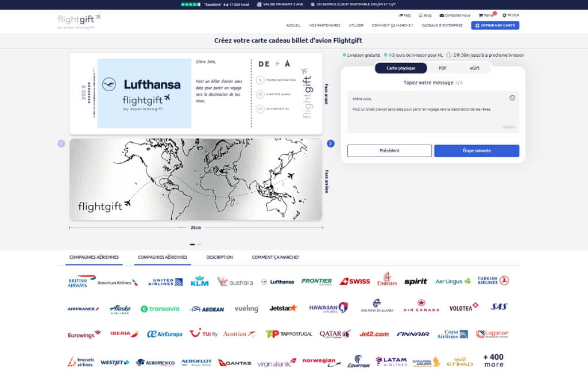
Task: Select the Lufthansa airline logo in the grid
Action: click(278, 282)
